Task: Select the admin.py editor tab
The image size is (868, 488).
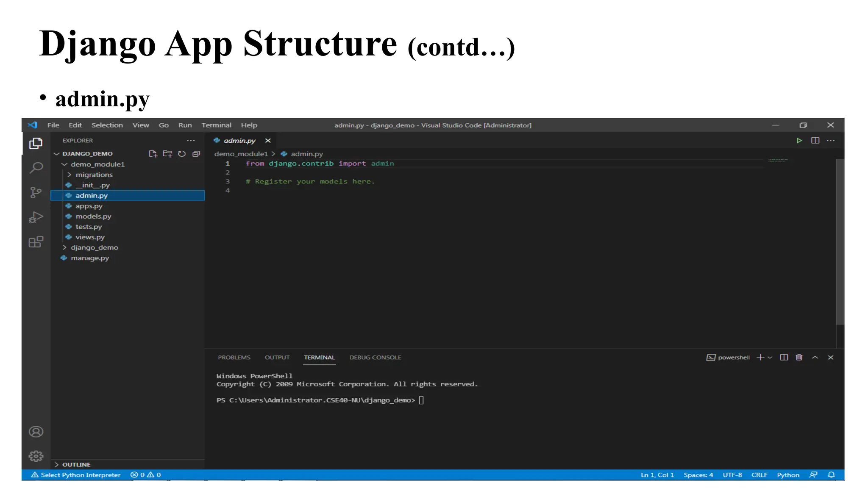Action: click(240, 141)
